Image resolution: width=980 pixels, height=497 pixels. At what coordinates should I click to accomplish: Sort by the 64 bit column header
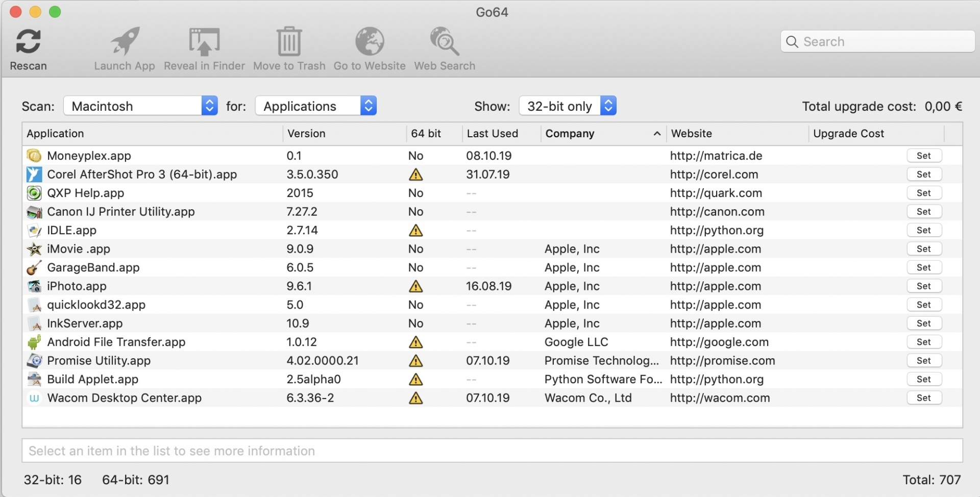(x=434, y=134)
